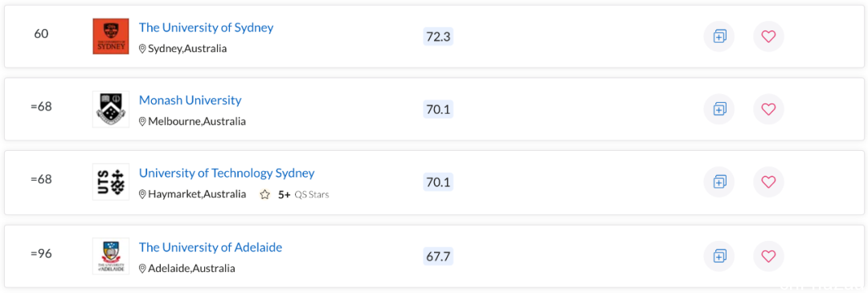Shortlist Monash University with the heart icon

click(768, 109)
